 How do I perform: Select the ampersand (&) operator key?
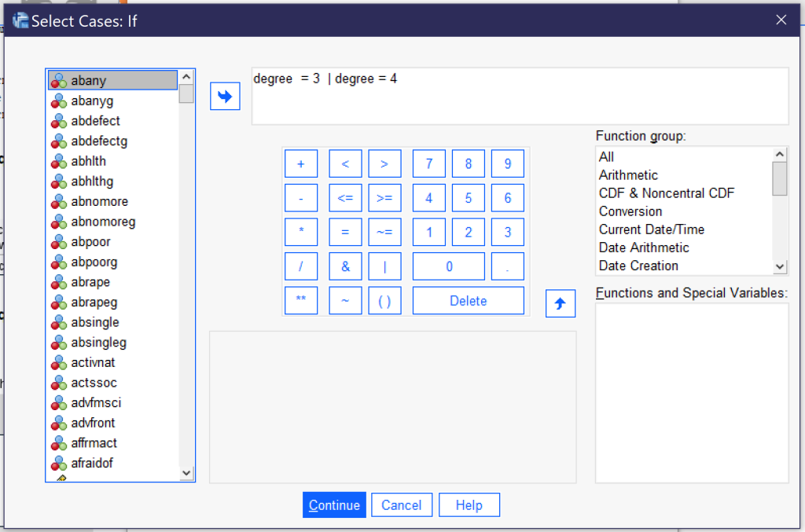coord(345,266)
